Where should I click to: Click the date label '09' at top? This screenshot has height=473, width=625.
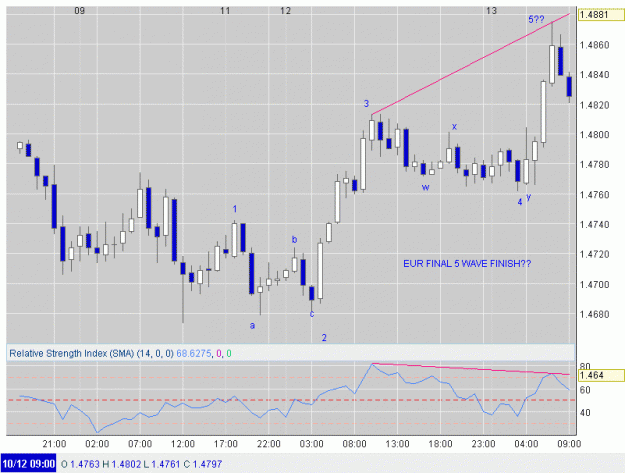80,11
